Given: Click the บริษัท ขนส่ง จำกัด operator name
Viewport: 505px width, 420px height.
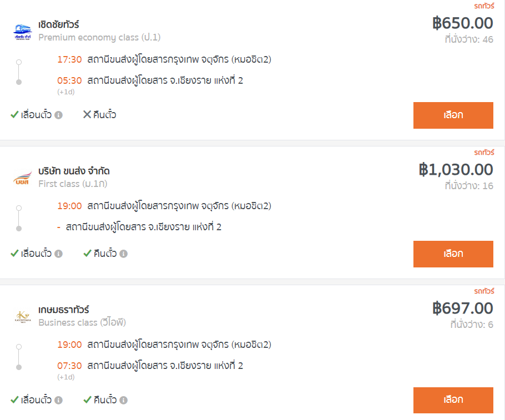Looking at the screenshot, I should point(74,171).
